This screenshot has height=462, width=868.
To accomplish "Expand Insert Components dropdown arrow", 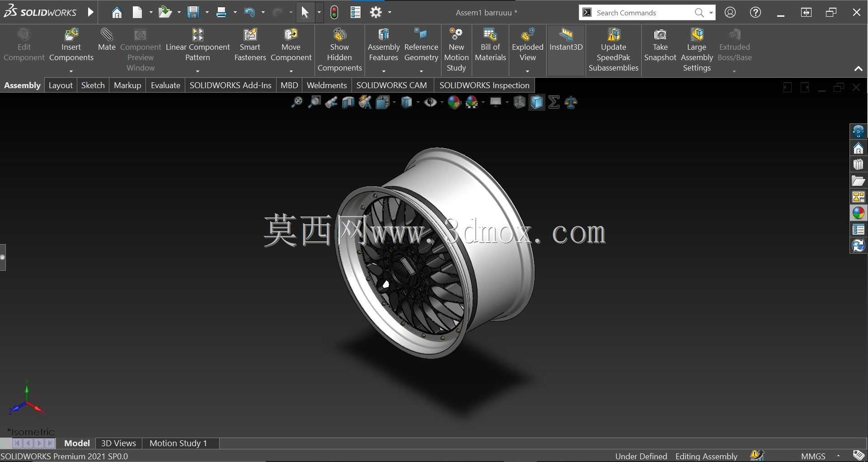I will click(x=71, y=71).
